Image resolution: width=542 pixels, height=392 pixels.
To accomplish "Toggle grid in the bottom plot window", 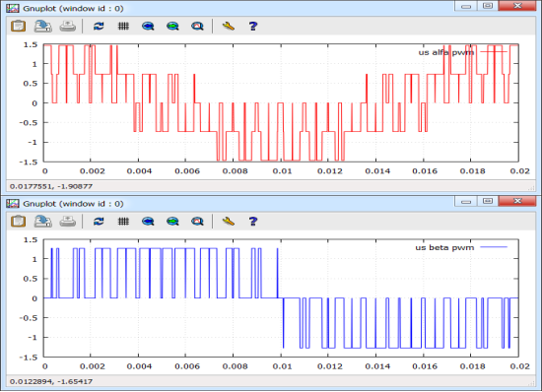I will pyautogui.click(x=123, y=221).
